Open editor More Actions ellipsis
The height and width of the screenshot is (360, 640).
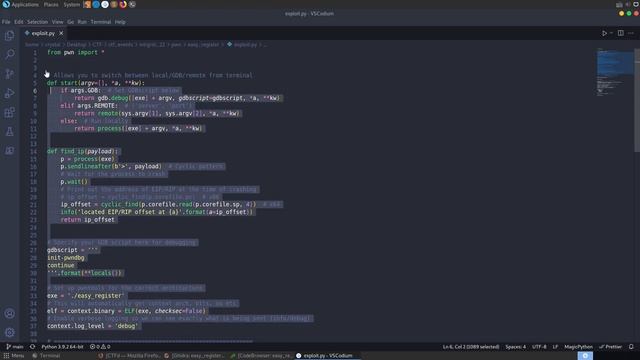click(x=631, y=33)
